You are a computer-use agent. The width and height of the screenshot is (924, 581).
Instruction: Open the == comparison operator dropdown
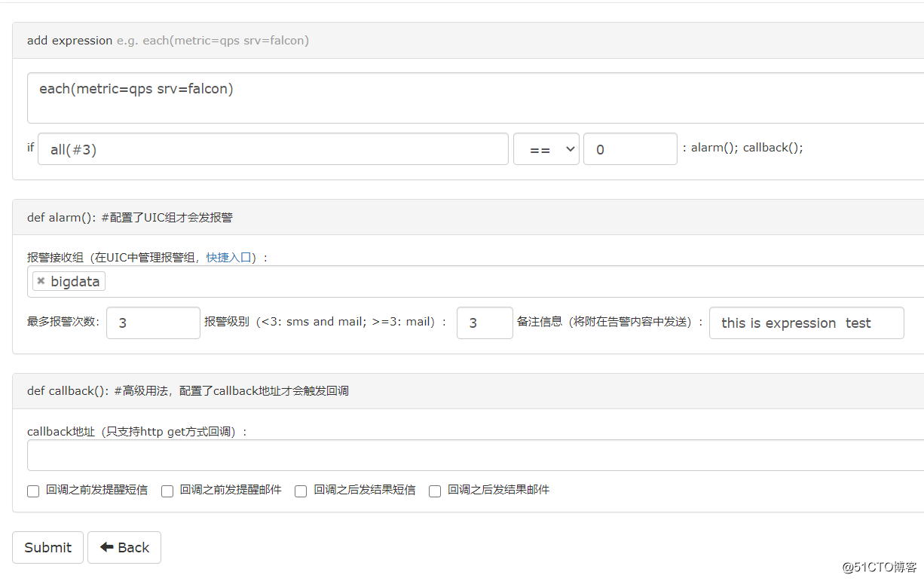click(x=546, y=149)
